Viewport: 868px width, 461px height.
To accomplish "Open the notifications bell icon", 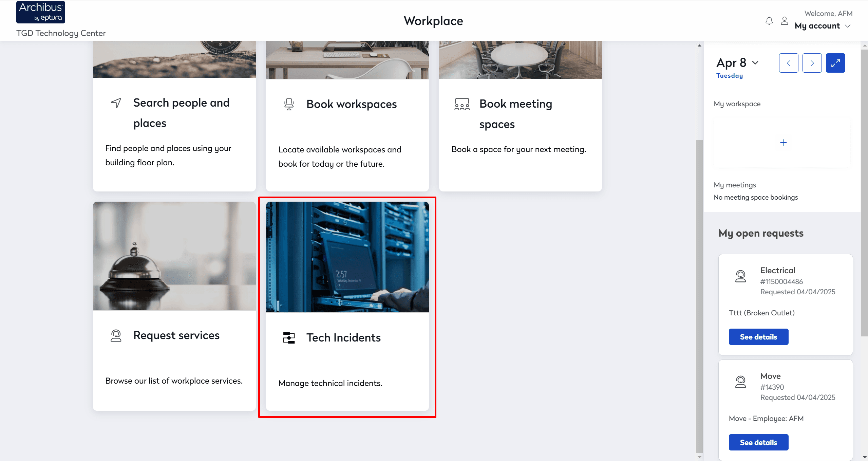I will point(769,21).
